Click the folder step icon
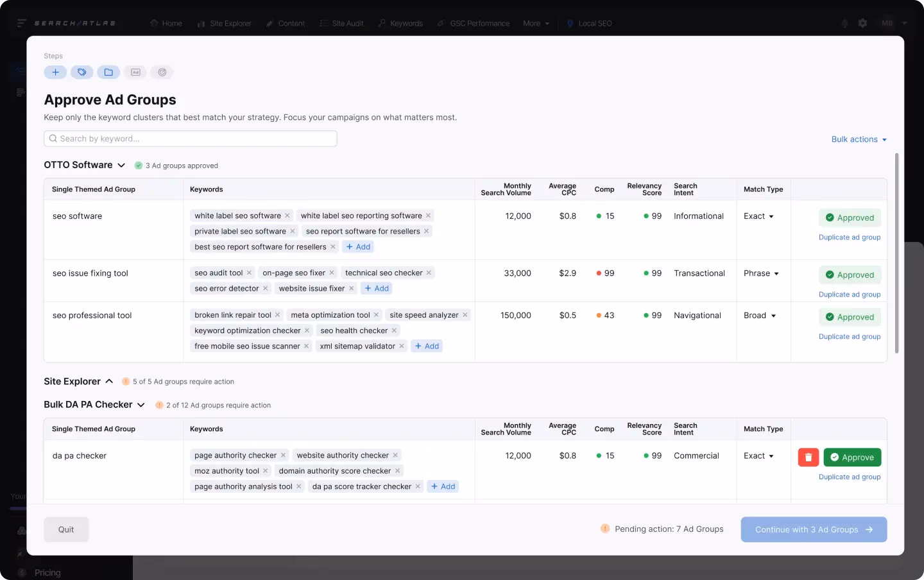The height and width of the screenshot is (580, 924). (108, 72)
